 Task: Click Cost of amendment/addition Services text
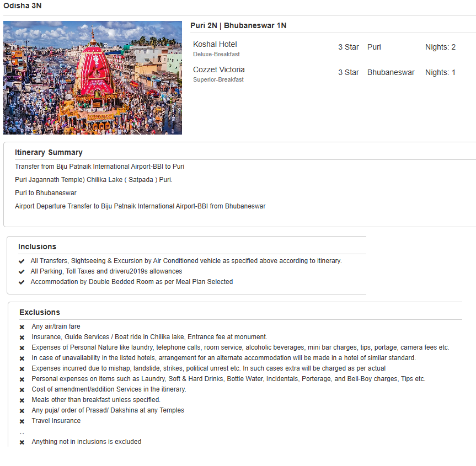(109, 389)
